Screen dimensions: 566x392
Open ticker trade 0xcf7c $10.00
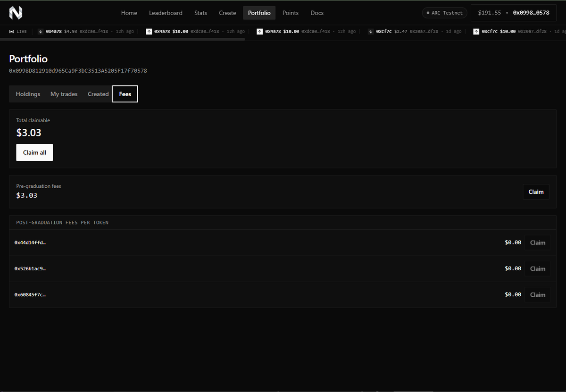[x=520, y=32]
